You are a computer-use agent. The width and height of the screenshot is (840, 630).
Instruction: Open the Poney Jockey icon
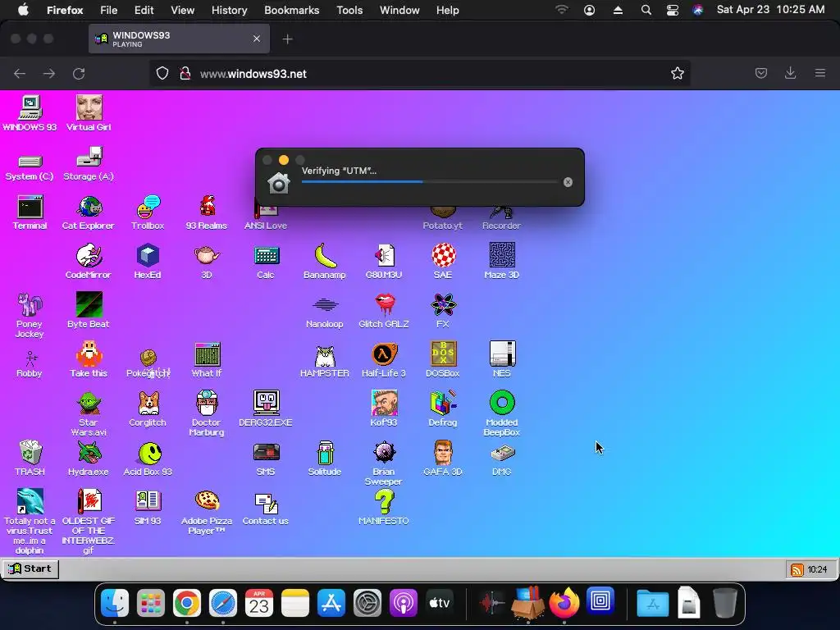(30, 304)
